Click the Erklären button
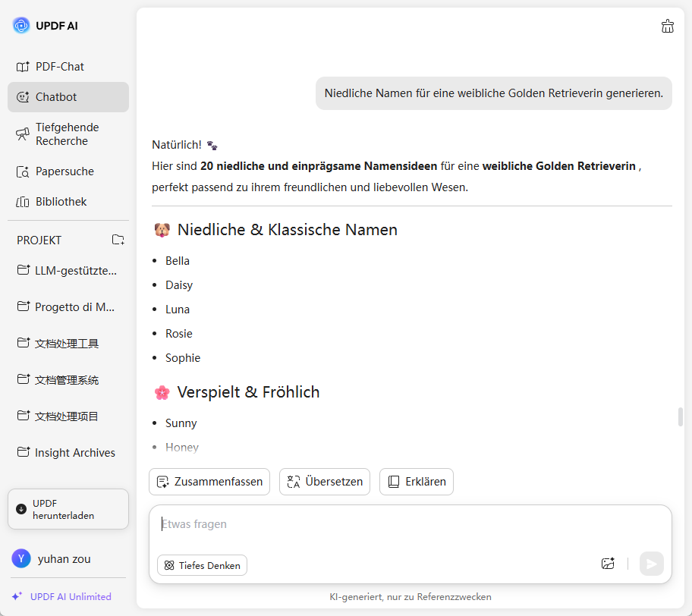 [417, 482]
